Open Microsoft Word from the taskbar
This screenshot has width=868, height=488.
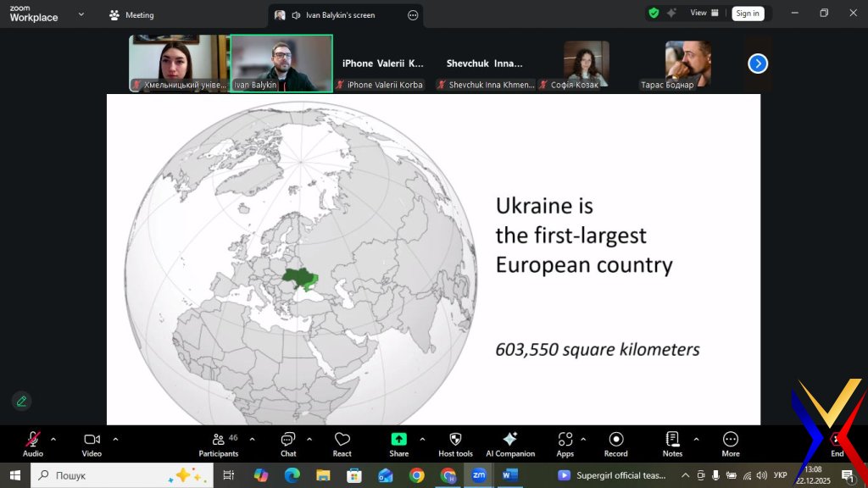coord(509,475)
